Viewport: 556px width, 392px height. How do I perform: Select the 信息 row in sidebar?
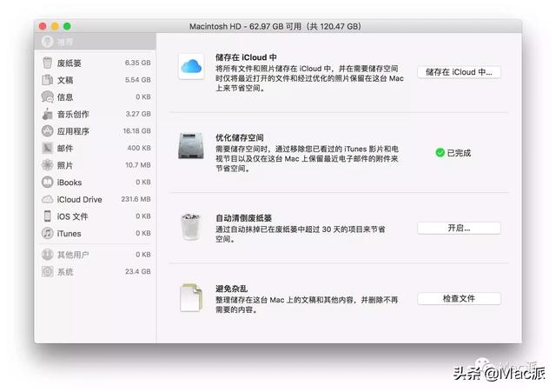(96, 96)
